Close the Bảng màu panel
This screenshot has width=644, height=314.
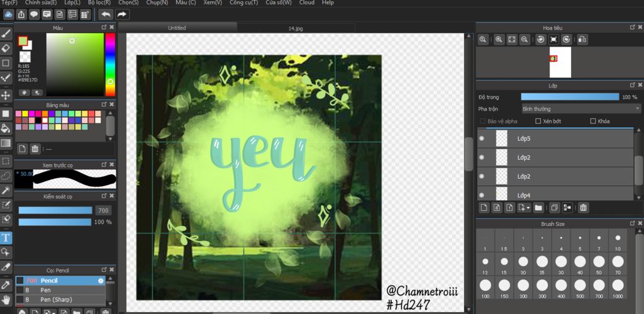click(112, 104)
